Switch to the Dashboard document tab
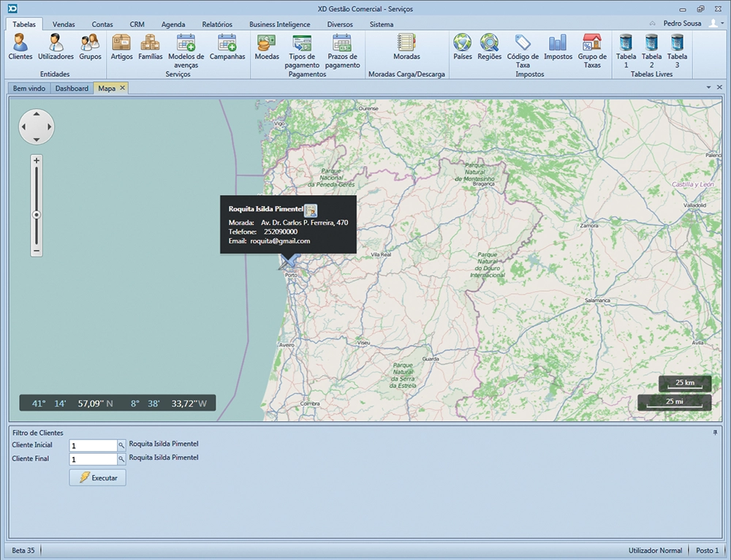This screenshot has height=560, width=731. (x=72, y=88)
